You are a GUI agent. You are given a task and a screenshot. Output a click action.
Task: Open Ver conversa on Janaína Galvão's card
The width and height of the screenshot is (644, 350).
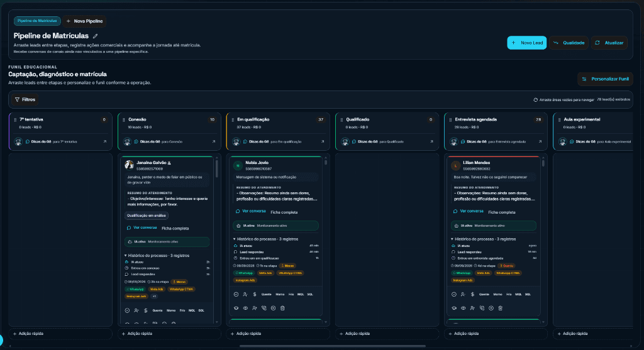pyautogui.click(x=142, y=227)
